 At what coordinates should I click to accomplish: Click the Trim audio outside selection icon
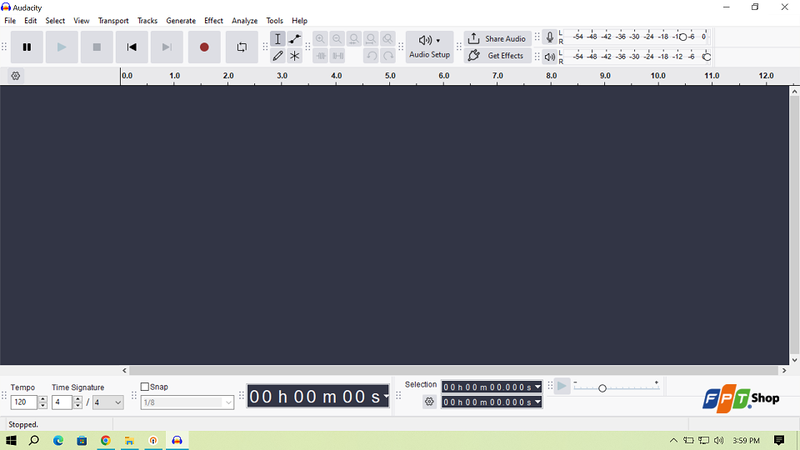[320, 56]
